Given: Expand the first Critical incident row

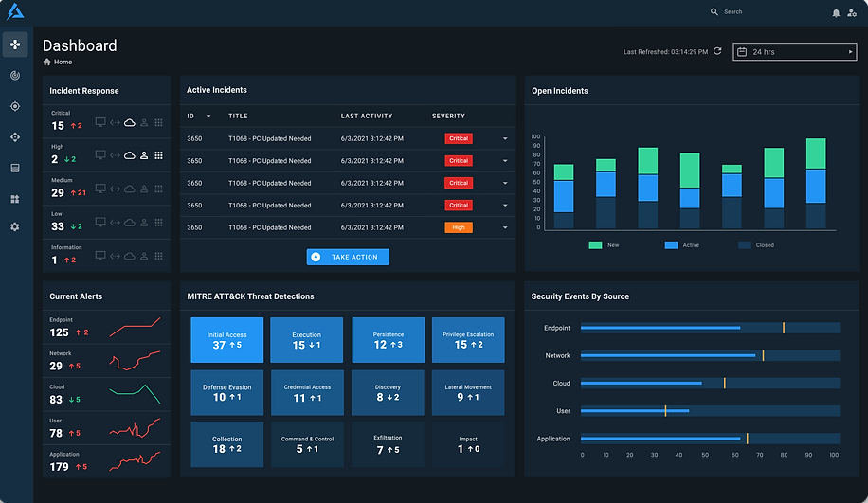Looking at the screenshot, I should [x=505, y=139].
